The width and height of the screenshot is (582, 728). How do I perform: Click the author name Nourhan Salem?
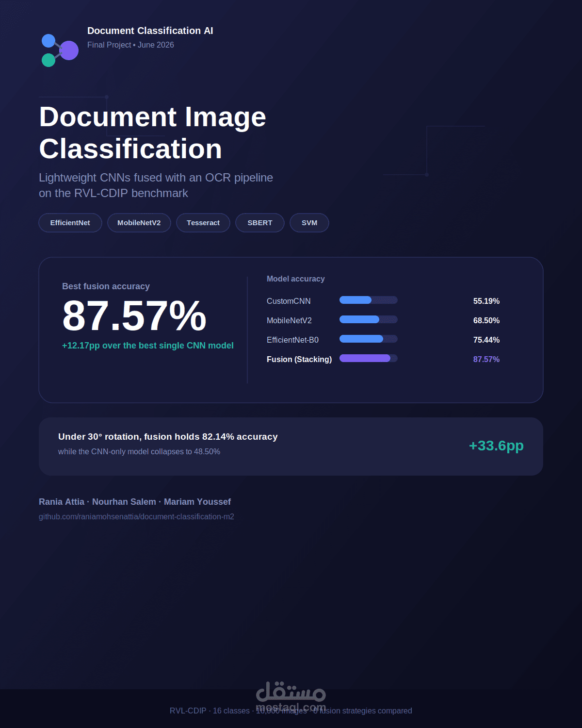click(124, 502)
